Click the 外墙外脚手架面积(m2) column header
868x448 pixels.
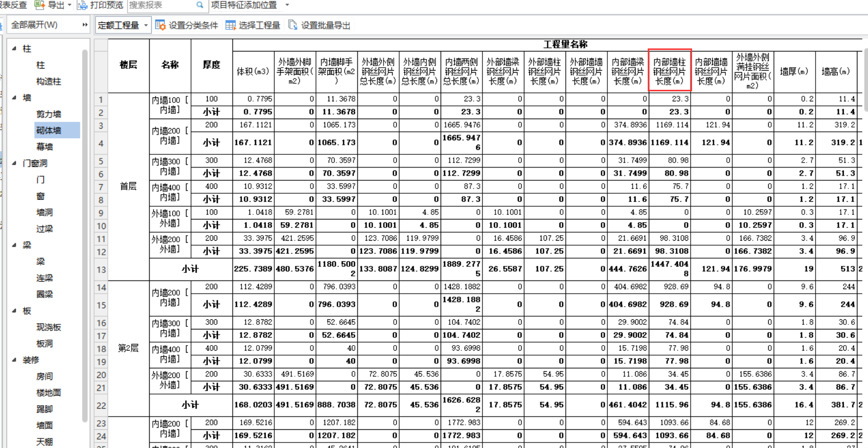tap(295, 71)
